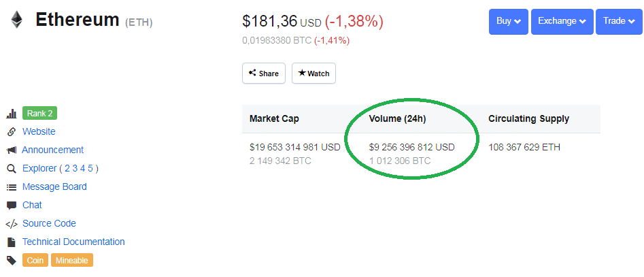The width and height of the screenshot is (644, 277).
Task: Click the green Rank 2 badge
Action: [x=39, y=114]
